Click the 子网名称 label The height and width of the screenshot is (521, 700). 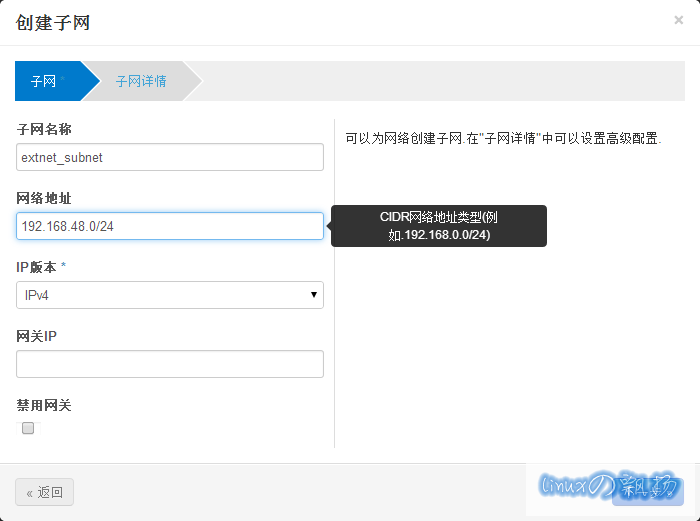coord(44,129)
